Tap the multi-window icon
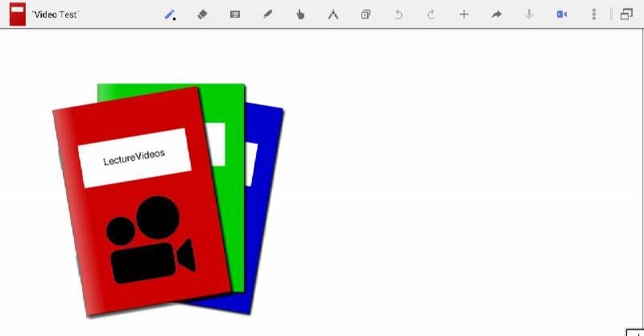Viewport: 644px width, 336px height. pos(626,14)
